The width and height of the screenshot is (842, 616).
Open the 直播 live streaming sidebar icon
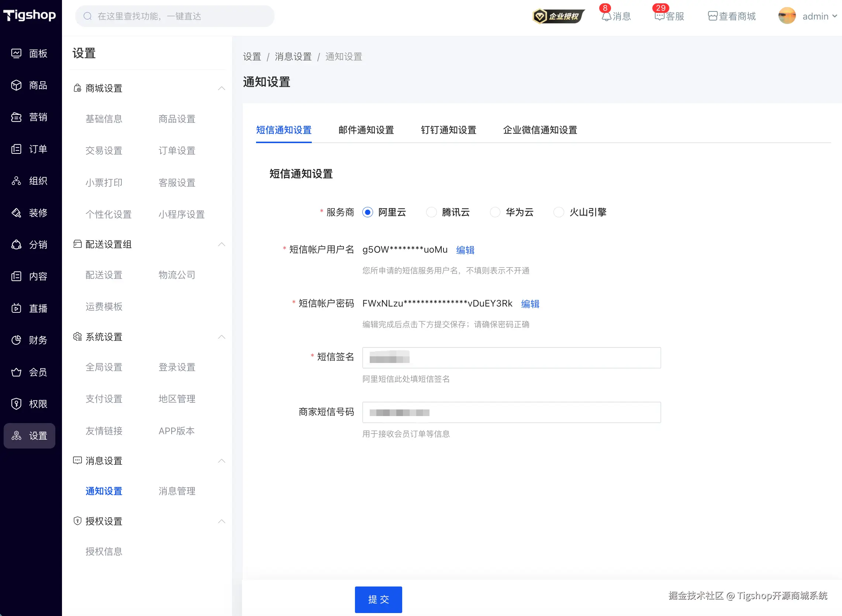[x=16, y=308]
